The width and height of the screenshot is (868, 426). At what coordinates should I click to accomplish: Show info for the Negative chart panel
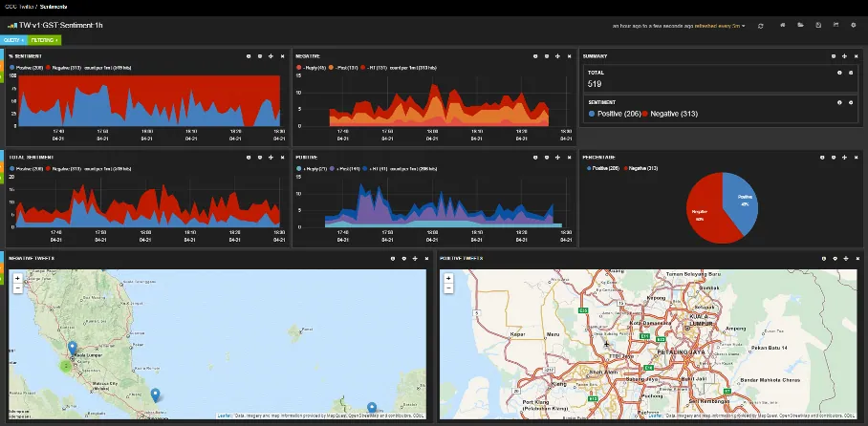tap(535, 56)
